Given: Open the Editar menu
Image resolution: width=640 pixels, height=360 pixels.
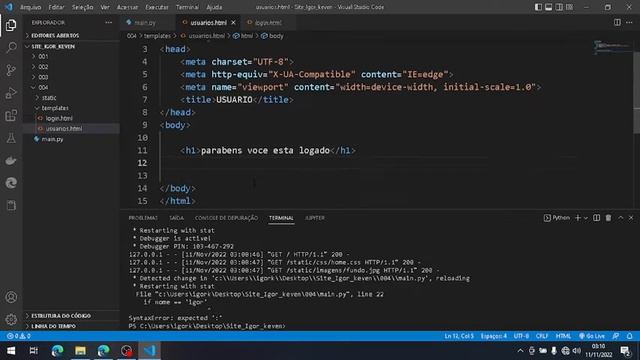Looking at the screenshot, I should pos(56,7).
